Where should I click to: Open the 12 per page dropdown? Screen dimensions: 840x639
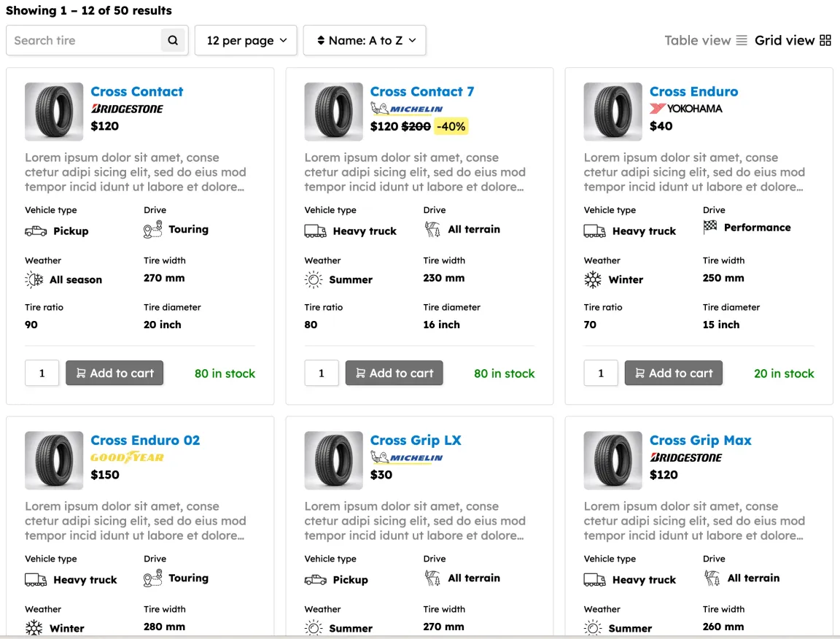(x=246, y=41)
